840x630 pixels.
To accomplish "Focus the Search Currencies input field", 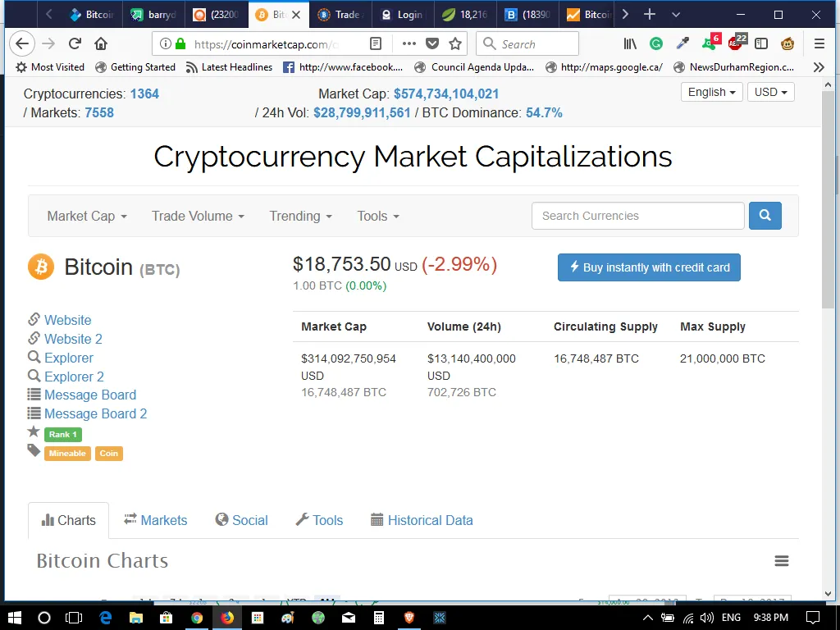I will (x=637, y=216).
